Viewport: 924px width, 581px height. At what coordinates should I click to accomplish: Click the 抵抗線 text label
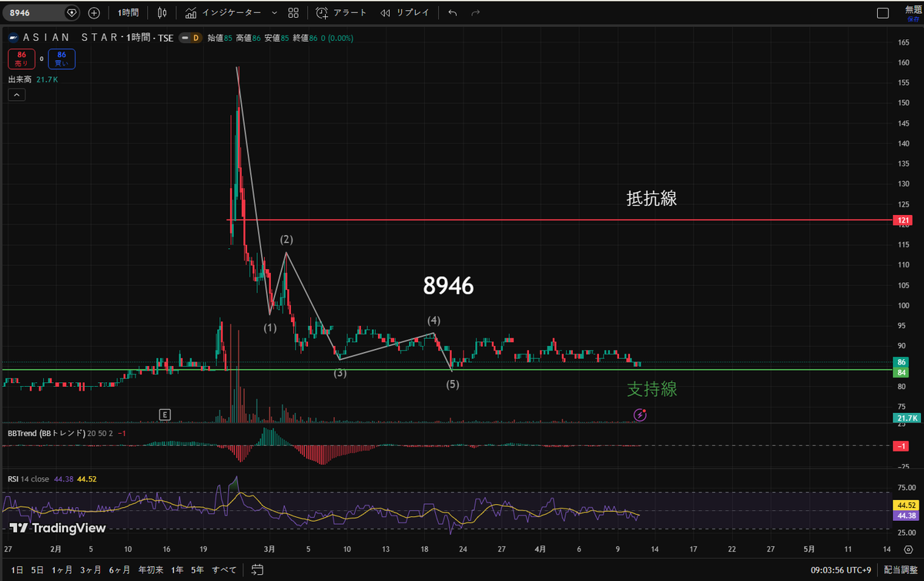[651, 198]
